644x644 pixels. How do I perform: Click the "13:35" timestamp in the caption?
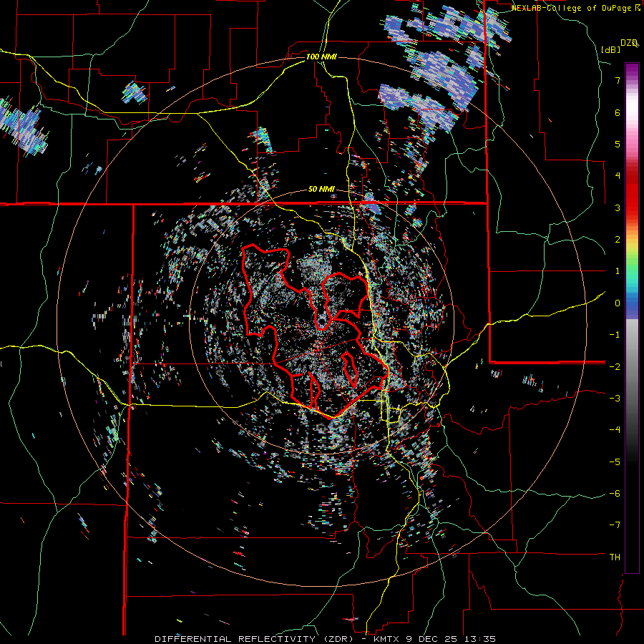coord(480,639)
